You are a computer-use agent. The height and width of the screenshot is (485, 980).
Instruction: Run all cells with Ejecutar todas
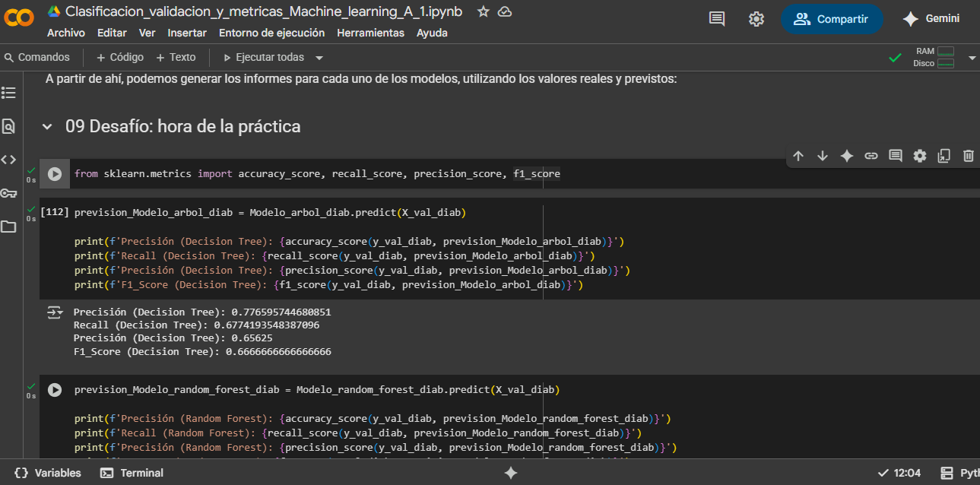pos(263,57)
